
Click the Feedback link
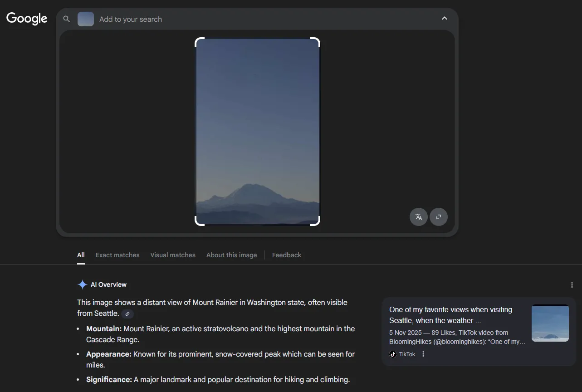point(287,255)
